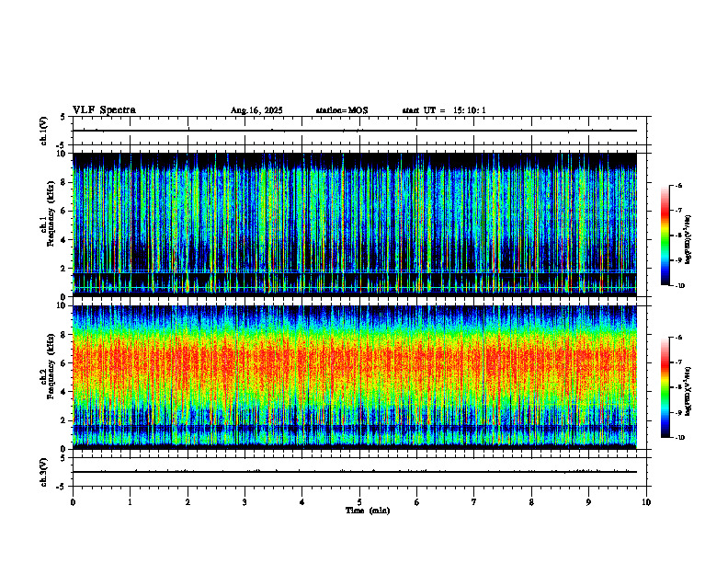The image size is (728, 563).
Task: Click the "-10" label on ch.2 colorbar
Action: (x=679, y=438)
